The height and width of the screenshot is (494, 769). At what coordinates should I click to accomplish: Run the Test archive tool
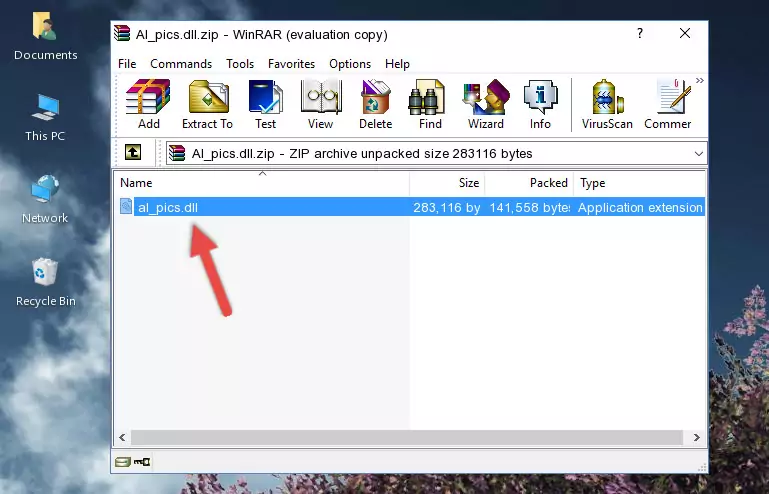tap(265, 104)
